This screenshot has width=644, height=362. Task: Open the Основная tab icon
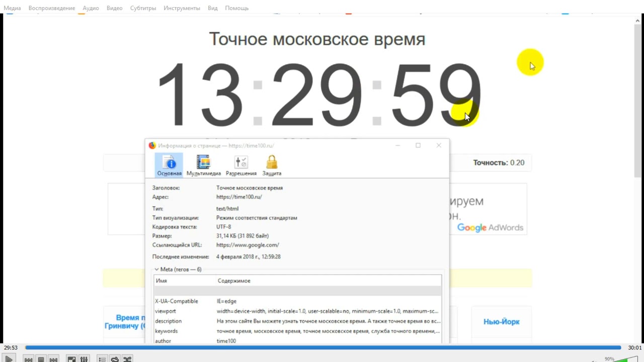(x=169, y=165)
